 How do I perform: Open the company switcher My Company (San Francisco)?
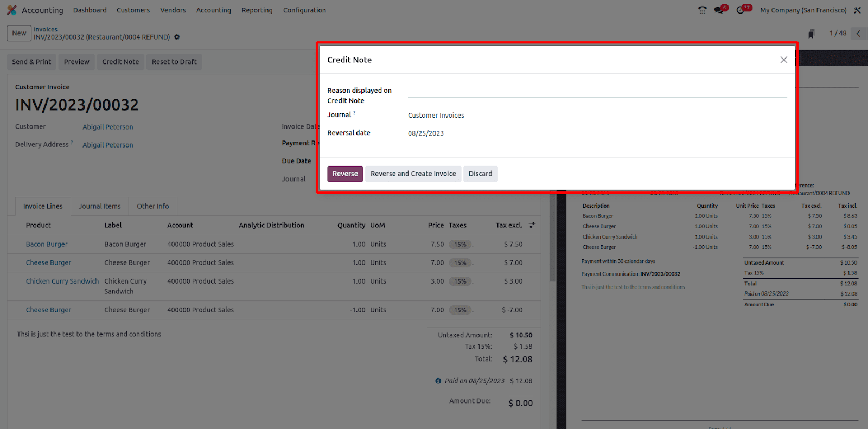803,10
